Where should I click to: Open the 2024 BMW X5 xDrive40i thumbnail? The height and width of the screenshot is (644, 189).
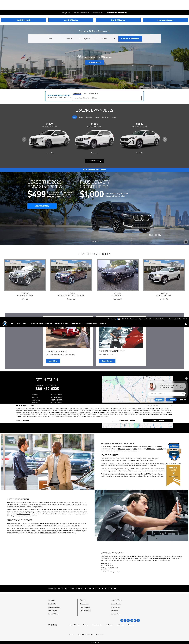coord(25,275)
